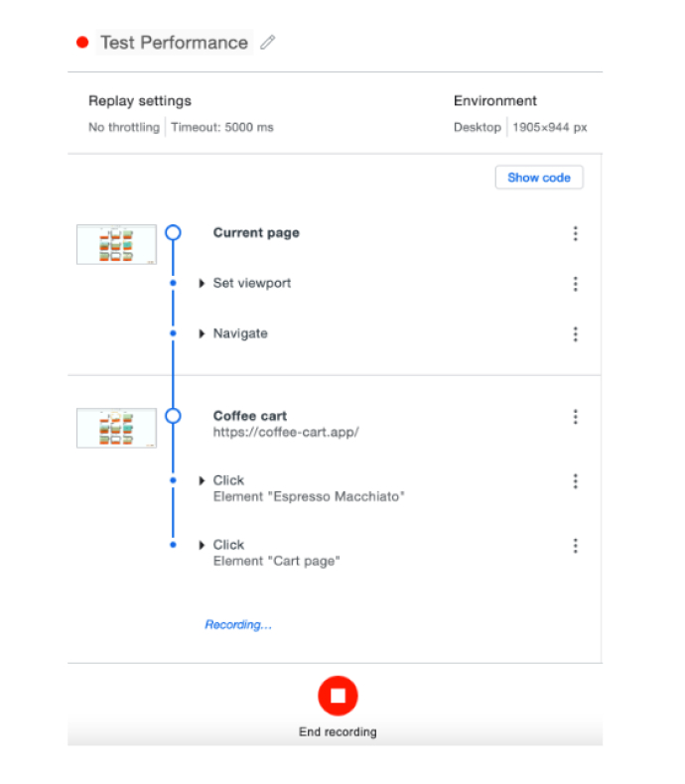This screenshot has width=685, height=784.
Task: Open three-dot menu for Current page step
Action: pos(575,233)
